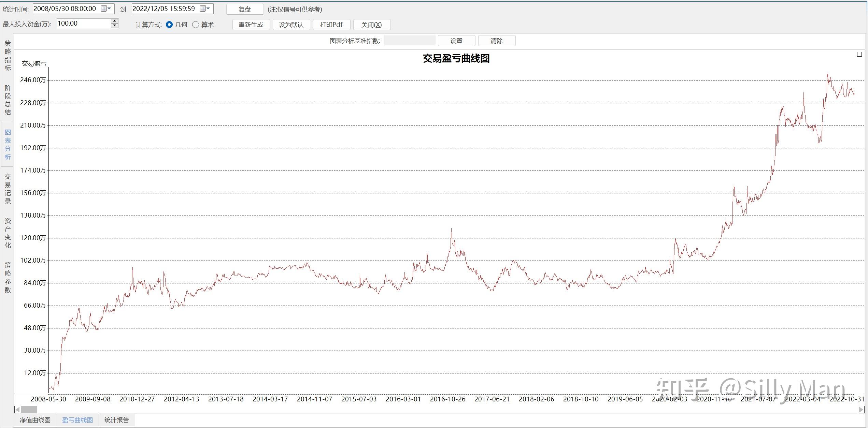The width and height of the screenshot is (868, 428).
Task: Click the 复盘 button
Action: click(245, 9)
